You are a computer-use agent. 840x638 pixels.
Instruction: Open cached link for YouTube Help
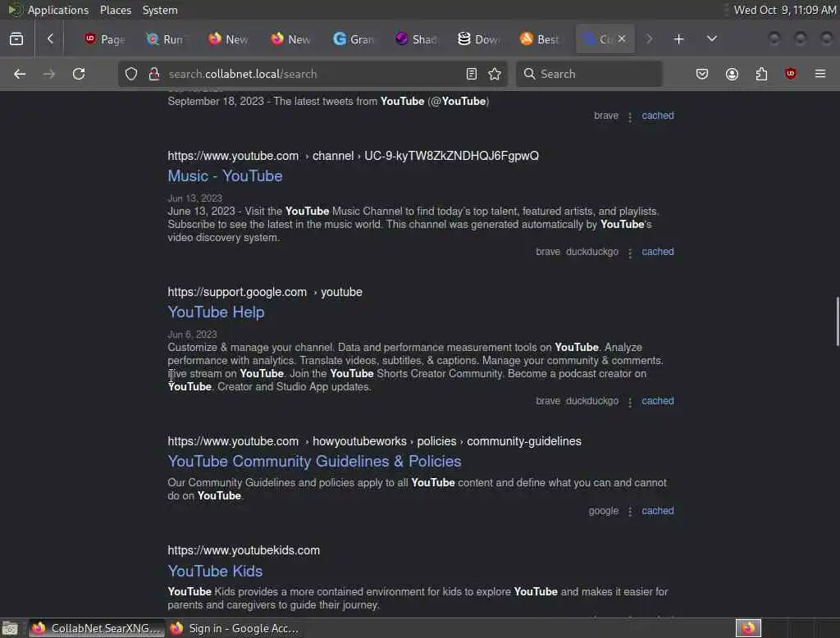pyautogui.click(x=658, y=401)
